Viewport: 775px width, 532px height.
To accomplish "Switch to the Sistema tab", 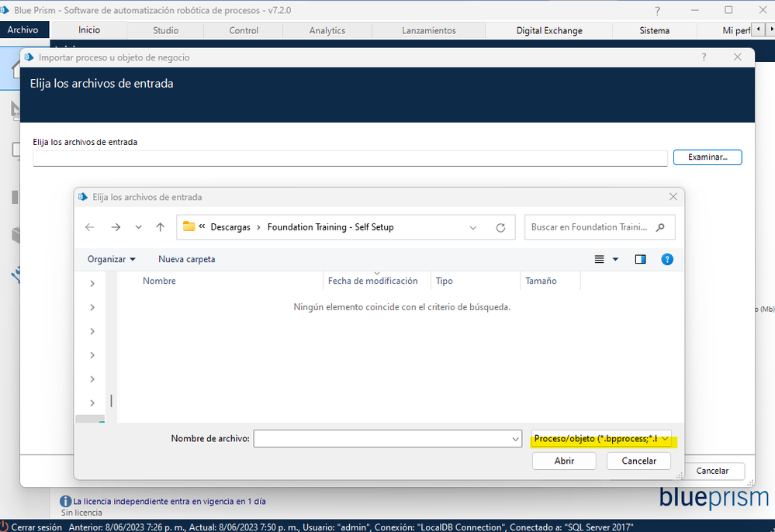I will tap(655, 30).
